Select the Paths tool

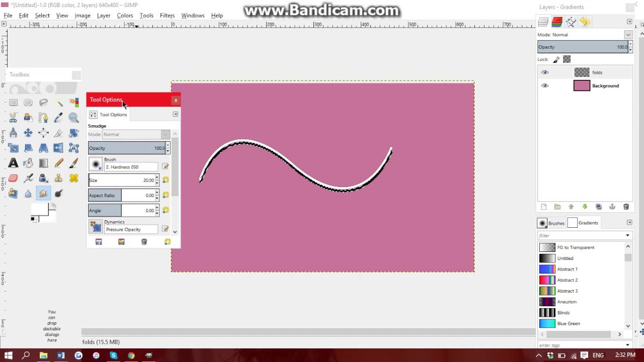pos(43,118)
